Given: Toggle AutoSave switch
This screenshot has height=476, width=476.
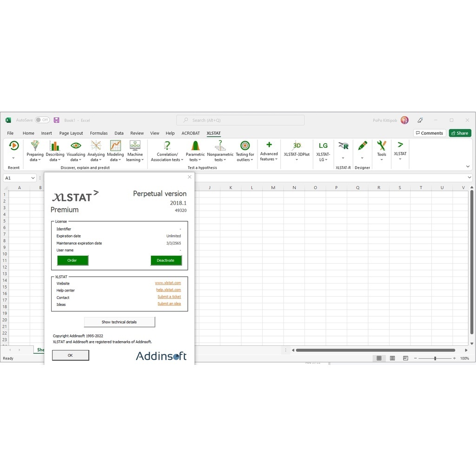Looking at the screenshot, I should click(x=42, y=120).
